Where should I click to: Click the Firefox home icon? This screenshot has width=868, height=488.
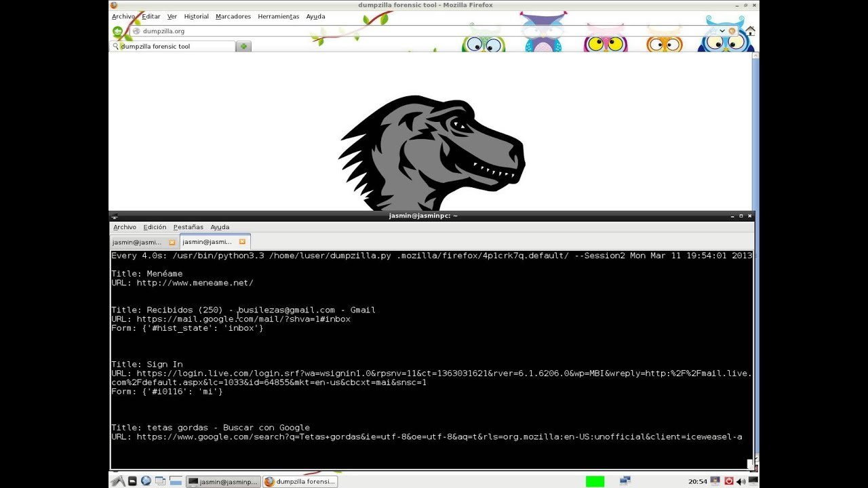(x=750, y=31)
